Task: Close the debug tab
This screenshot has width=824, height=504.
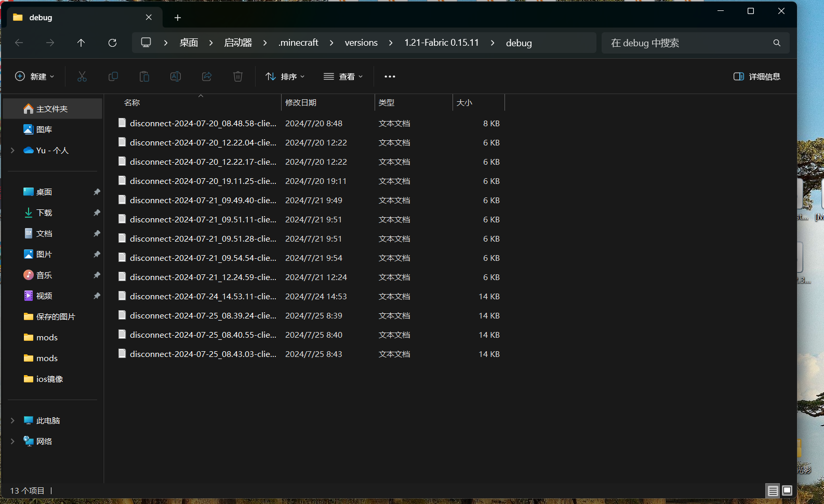Action: point(149,17)
